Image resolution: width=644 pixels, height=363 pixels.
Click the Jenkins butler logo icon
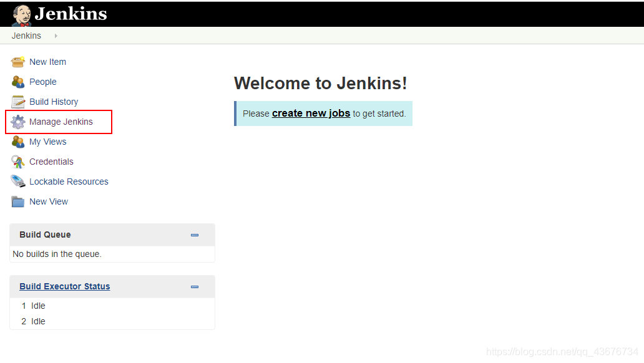(x=22, y=16)
